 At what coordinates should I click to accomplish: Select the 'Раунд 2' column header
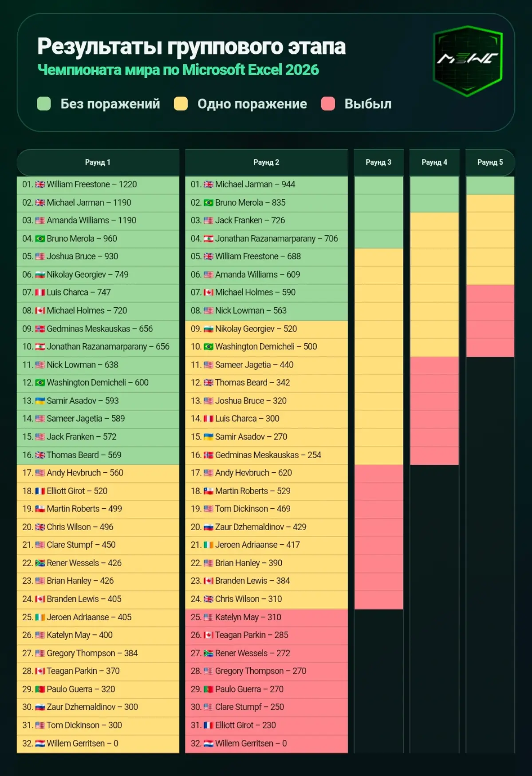point(266,162)
